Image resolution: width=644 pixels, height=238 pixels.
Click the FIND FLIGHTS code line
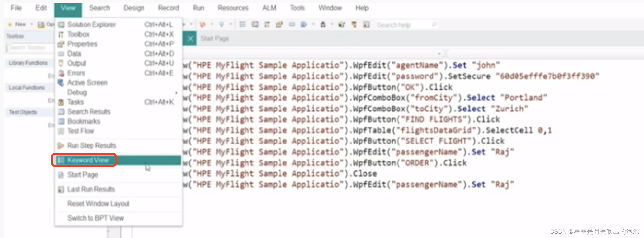(341, 120)
